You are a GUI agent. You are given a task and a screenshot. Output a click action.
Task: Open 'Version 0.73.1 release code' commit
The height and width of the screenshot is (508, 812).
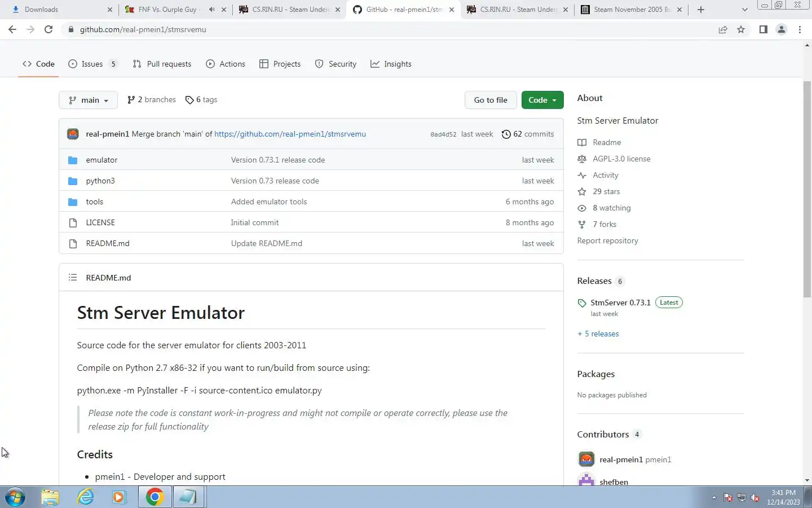coord(278,160)
